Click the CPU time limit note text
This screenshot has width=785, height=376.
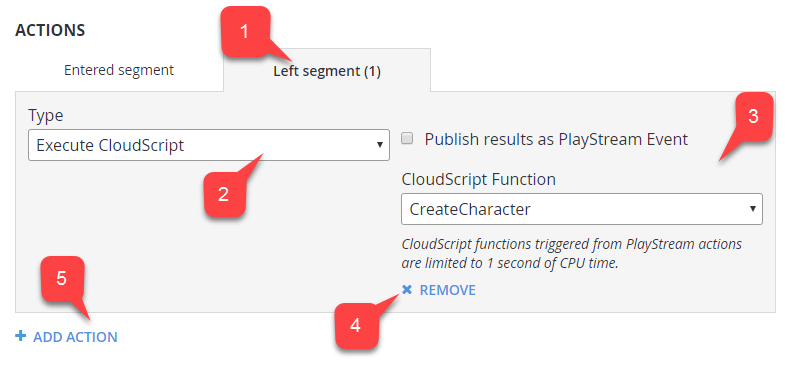572,254
